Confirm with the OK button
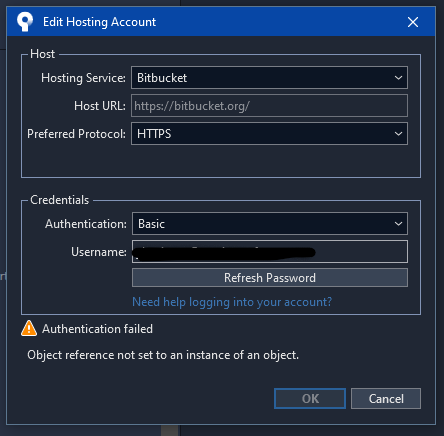The width and height of the screenshot is (444, 436). click(x=310, y=398)
